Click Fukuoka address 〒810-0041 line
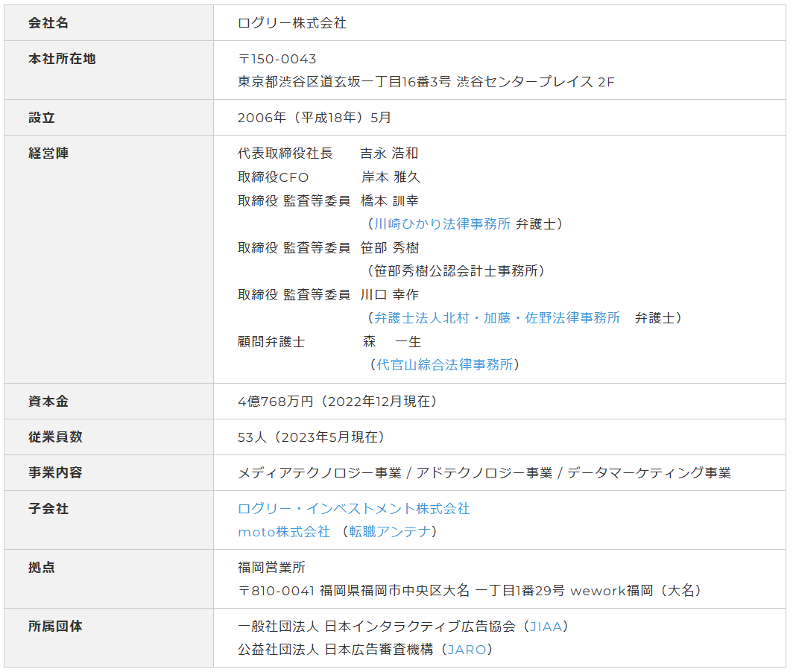The height and width of the screenshot is (672, 796). pos(470,591)
